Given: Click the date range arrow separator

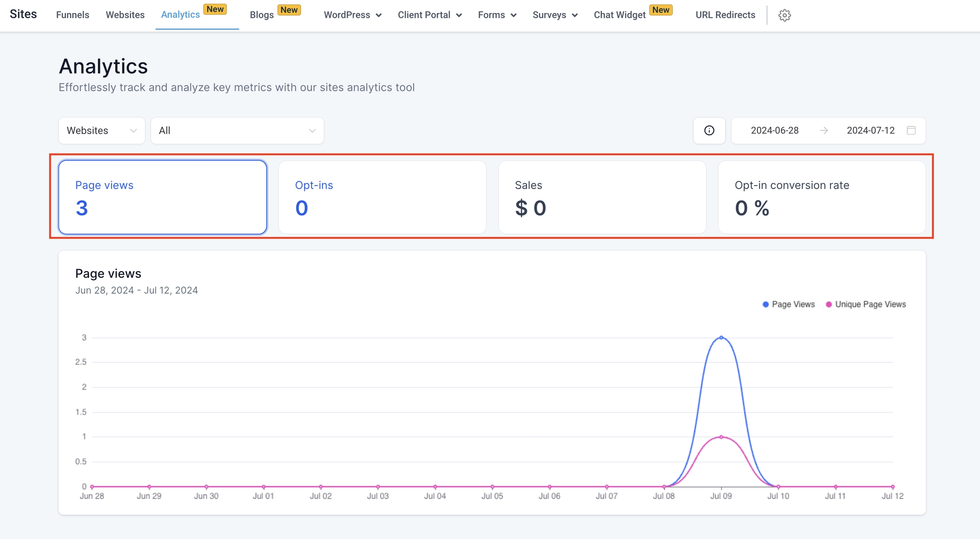Looking at the screenshot, I should [x=823, y=131].
